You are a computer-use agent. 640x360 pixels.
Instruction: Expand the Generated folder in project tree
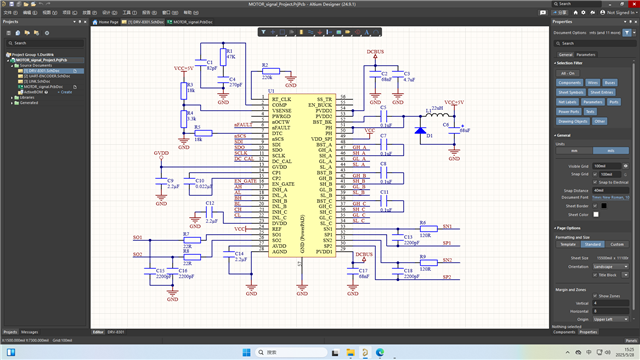pos(12,103)
